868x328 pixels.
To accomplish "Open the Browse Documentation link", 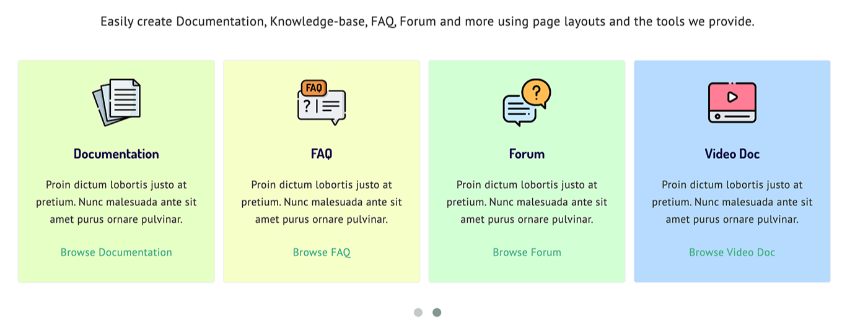I will point(116,252).
